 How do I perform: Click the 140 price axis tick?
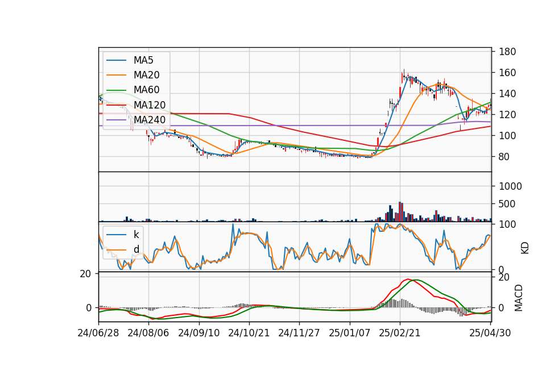(507, 94)
